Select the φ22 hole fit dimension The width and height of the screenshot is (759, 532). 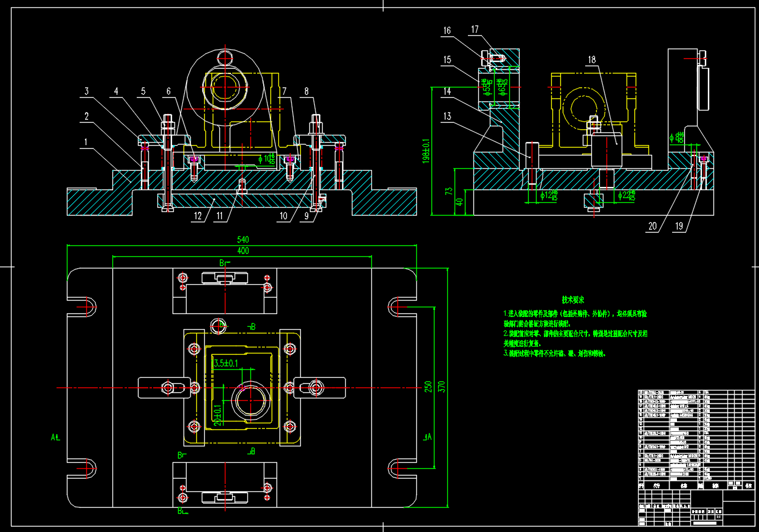(626, 196)
